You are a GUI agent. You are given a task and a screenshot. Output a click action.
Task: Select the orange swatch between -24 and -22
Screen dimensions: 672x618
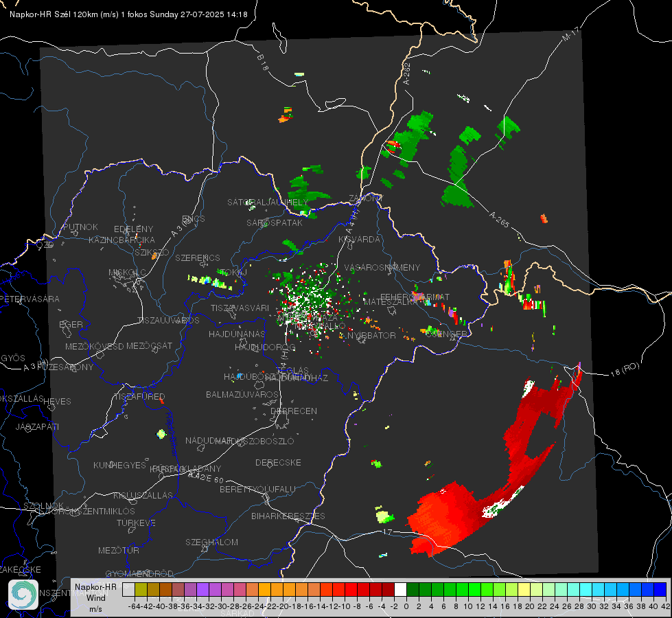[264, 590]
